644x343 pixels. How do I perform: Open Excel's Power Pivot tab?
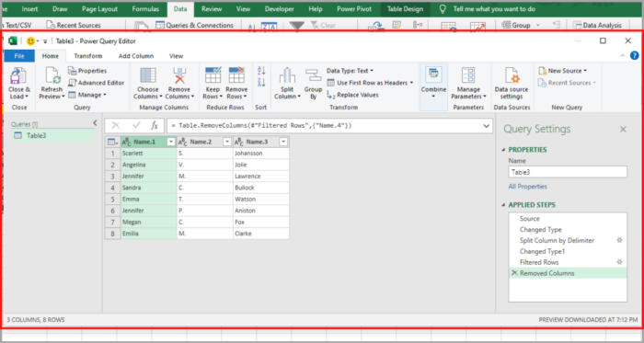point(354,9)
